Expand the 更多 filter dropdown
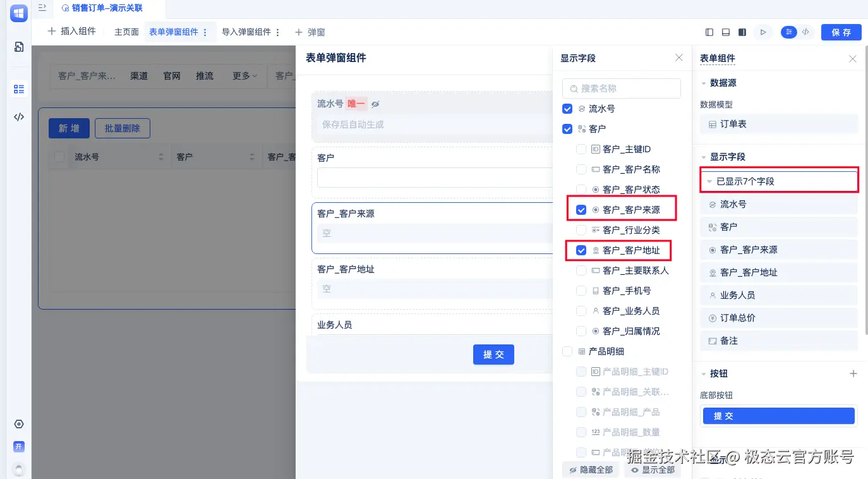 pyautogui.click(x=244, y=76)
